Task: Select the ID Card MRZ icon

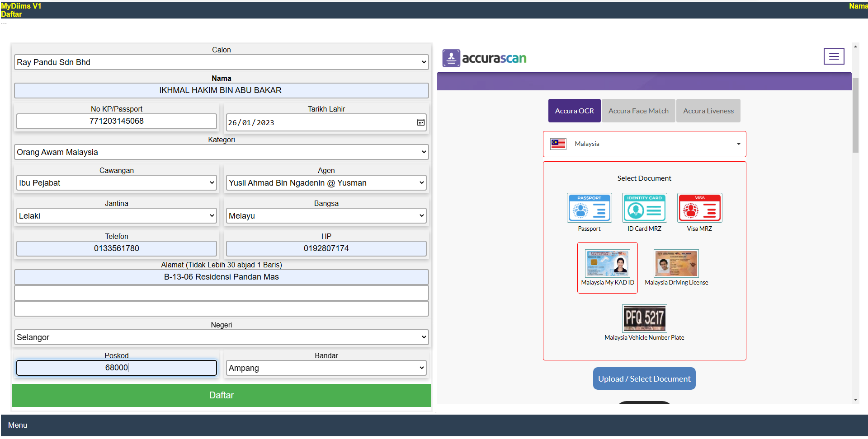Action: click(x=644, y=208)
